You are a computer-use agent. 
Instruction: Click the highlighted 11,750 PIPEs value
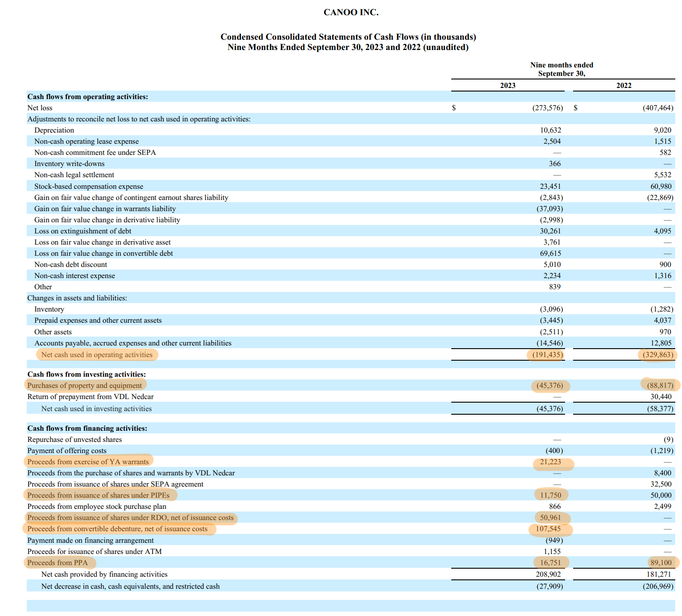tap(550, 495)
